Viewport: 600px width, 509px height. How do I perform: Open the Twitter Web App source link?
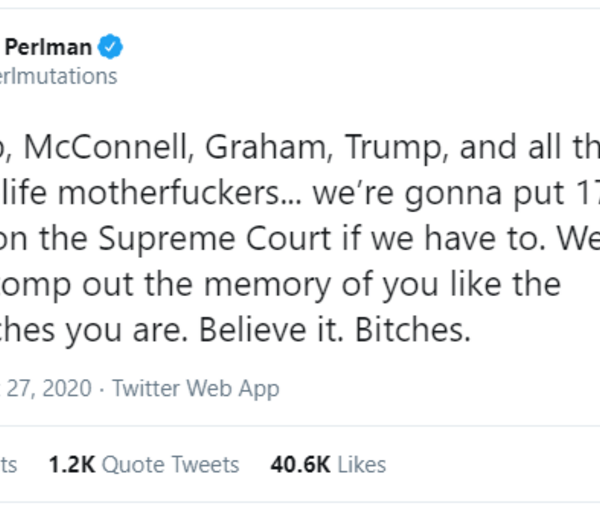pyautogui.click(x=195, y=388)
